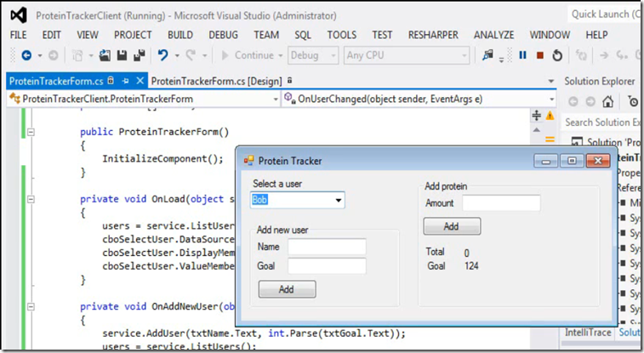Click the Amount input field
This screenshot has width=644, height=353.
coord(501,203)
